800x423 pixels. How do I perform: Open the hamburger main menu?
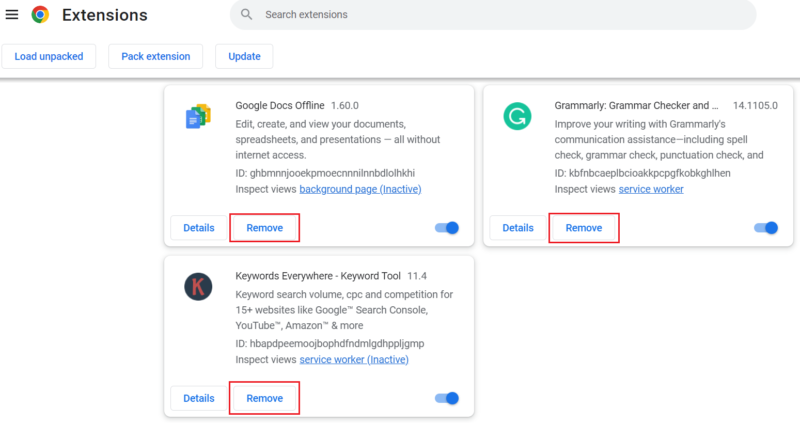[12, 15]
